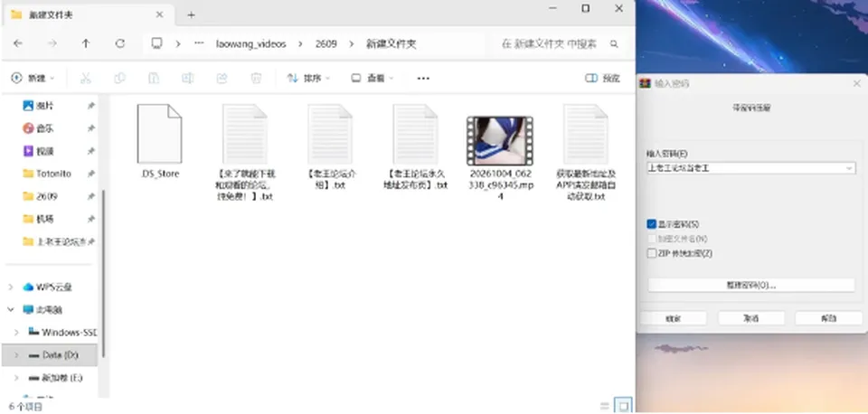868x414 pixels.
Task: Click the 整理密码(O)... button
Action: (x=751, y=285)
